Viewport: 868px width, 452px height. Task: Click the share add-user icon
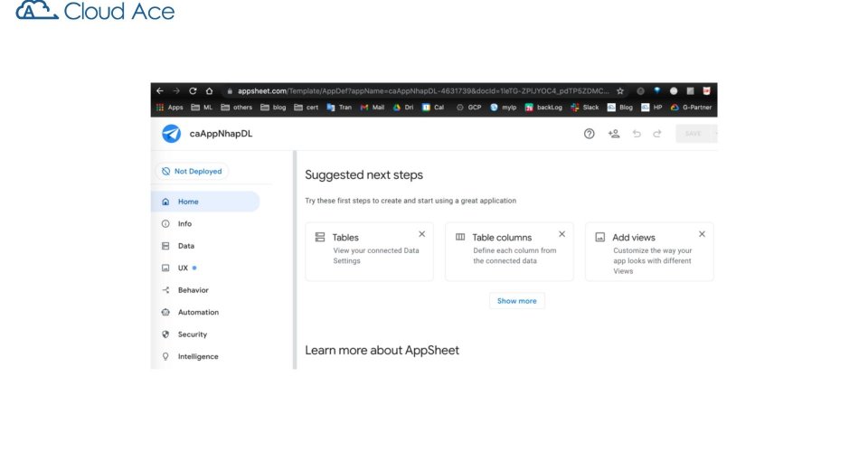tap(614, 133)
